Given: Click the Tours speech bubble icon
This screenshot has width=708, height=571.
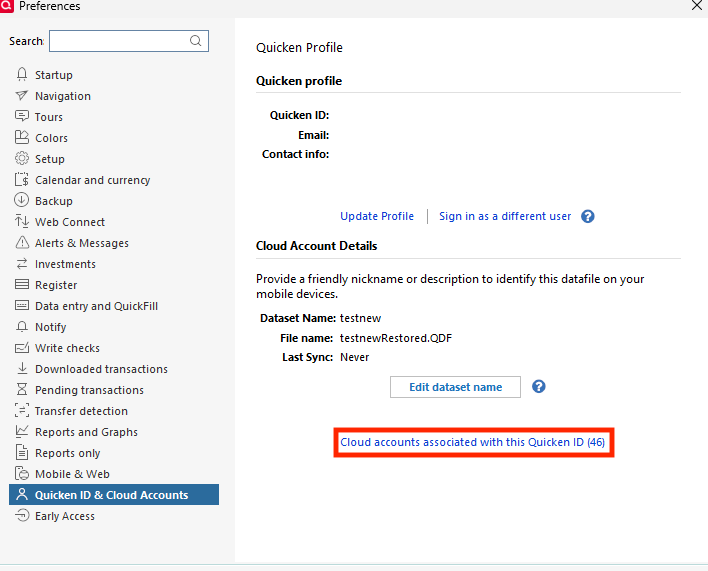Looking at the screenshot, I should point(22,116).
